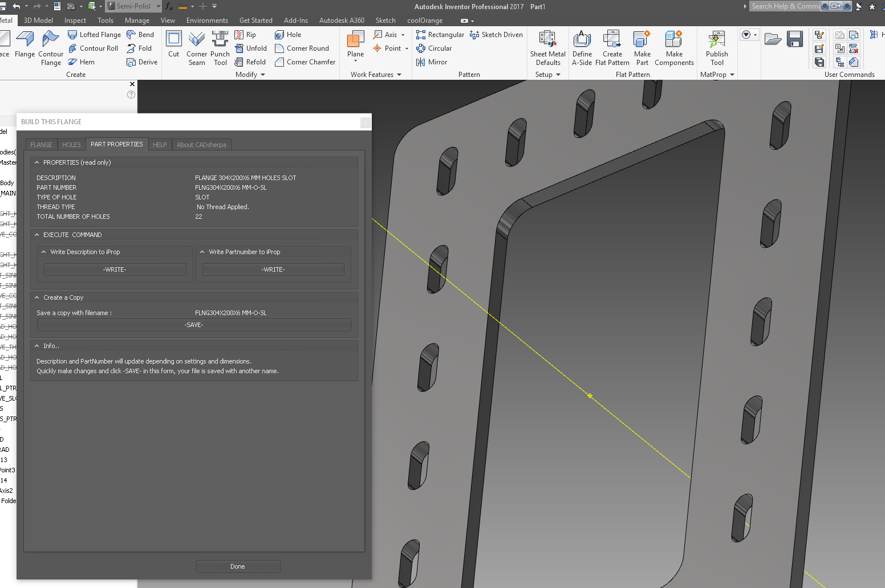This screenshot has height=588, width=885.
Task: Collapse the Info.. section
Action: (x=37, y=346)
